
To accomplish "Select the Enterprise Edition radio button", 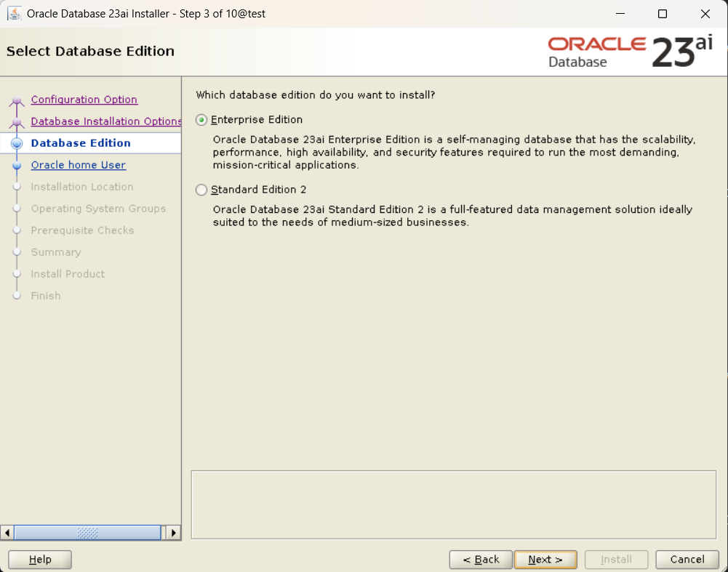I will coord(201,120).
